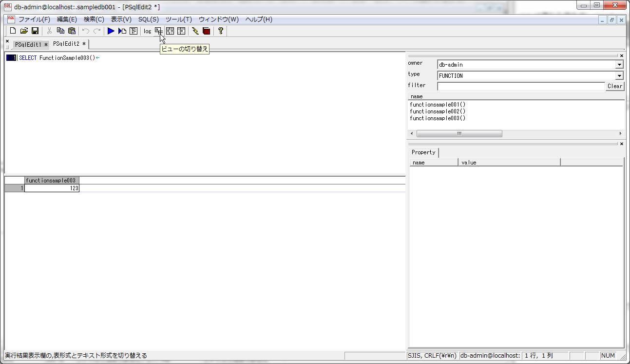
Task: Click the lightning bolt toolbar icon
Action: [x=194, y=31]
